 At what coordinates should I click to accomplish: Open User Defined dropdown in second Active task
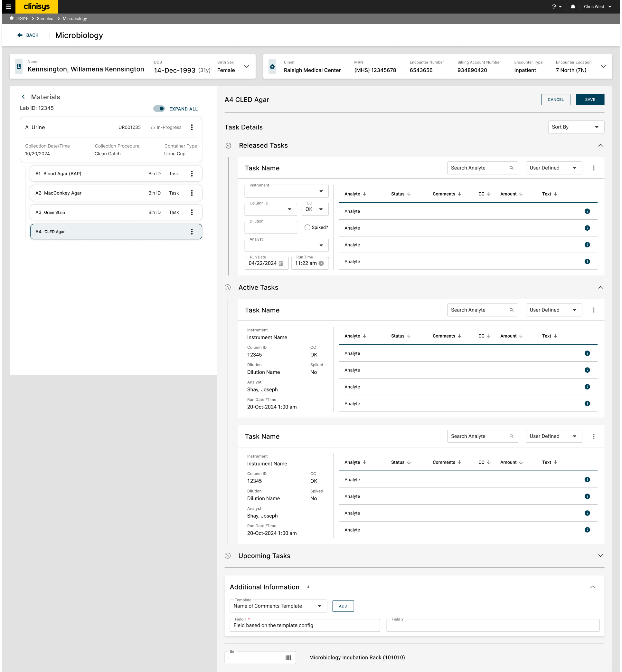click(554, 436)
